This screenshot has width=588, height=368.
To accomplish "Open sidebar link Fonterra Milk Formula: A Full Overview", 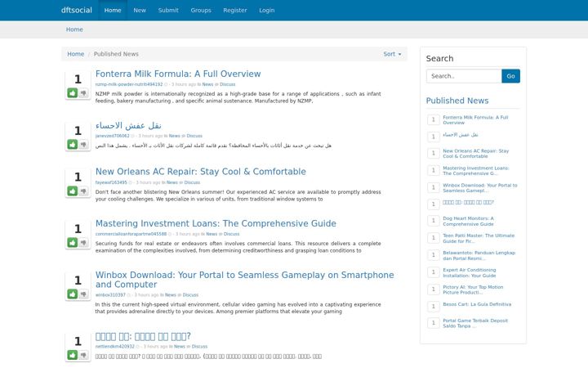I will coord(475,119).
